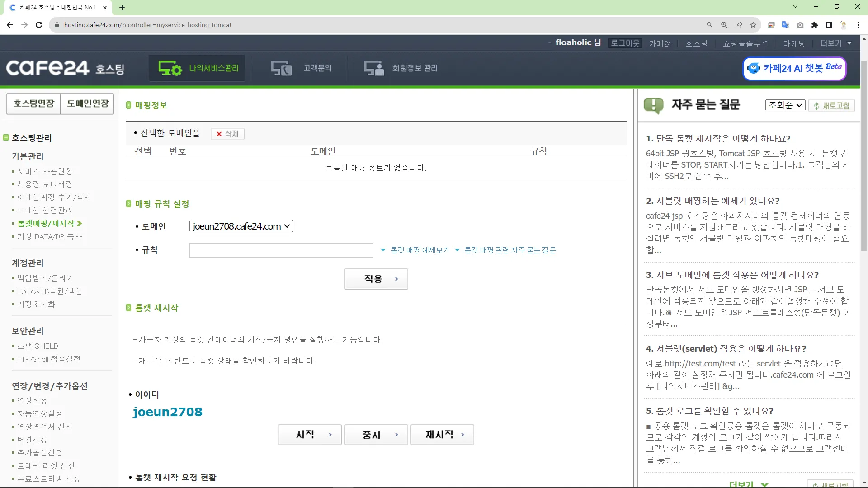Click the Google Translate toolbar icon

pos(785,25)
